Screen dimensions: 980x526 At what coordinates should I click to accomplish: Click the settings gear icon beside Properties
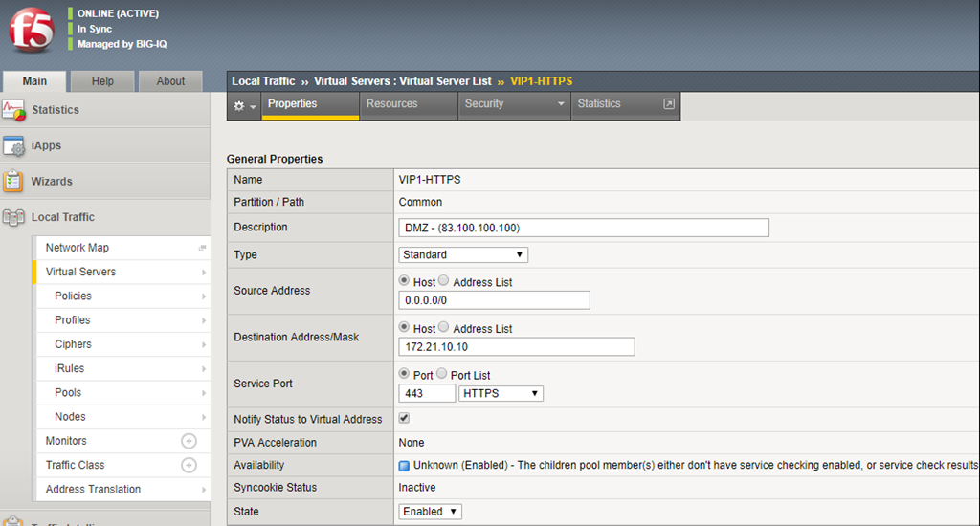(238, 106)
